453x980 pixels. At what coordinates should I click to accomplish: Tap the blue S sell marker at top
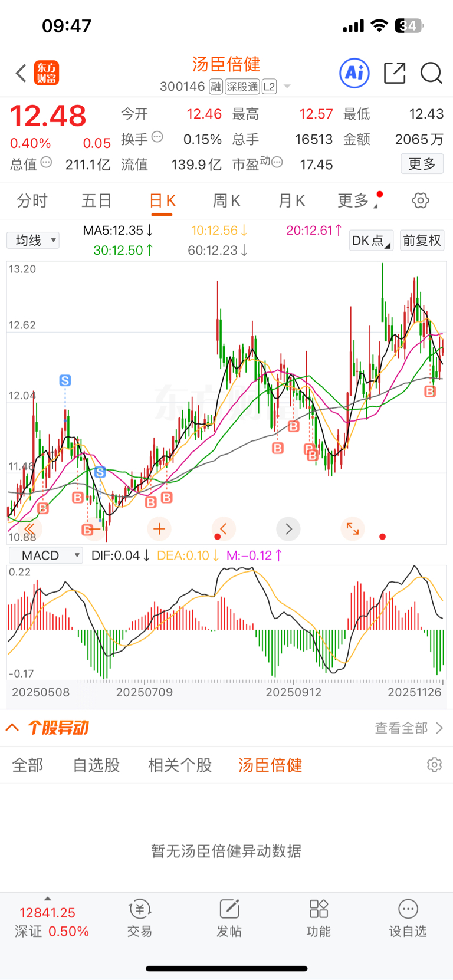(65, 381)
